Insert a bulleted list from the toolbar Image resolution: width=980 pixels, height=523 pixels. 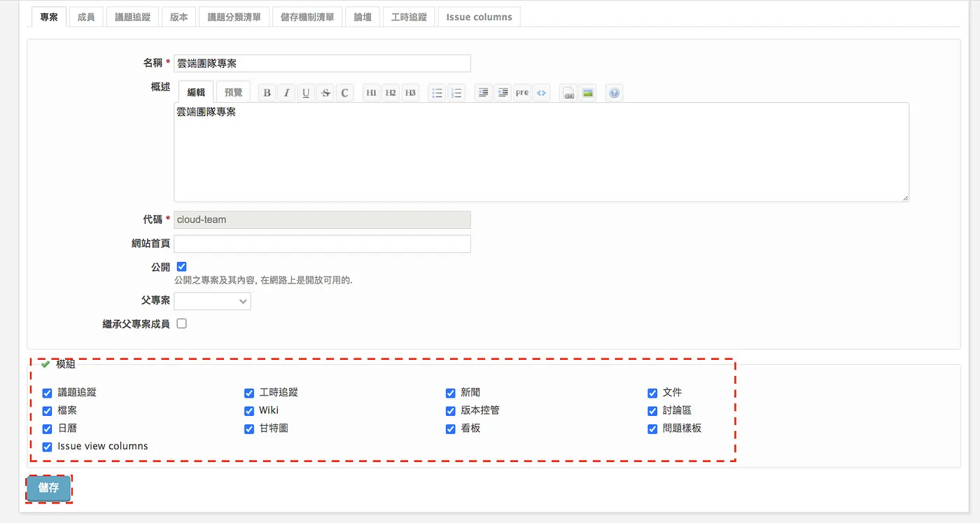point(437,92)
